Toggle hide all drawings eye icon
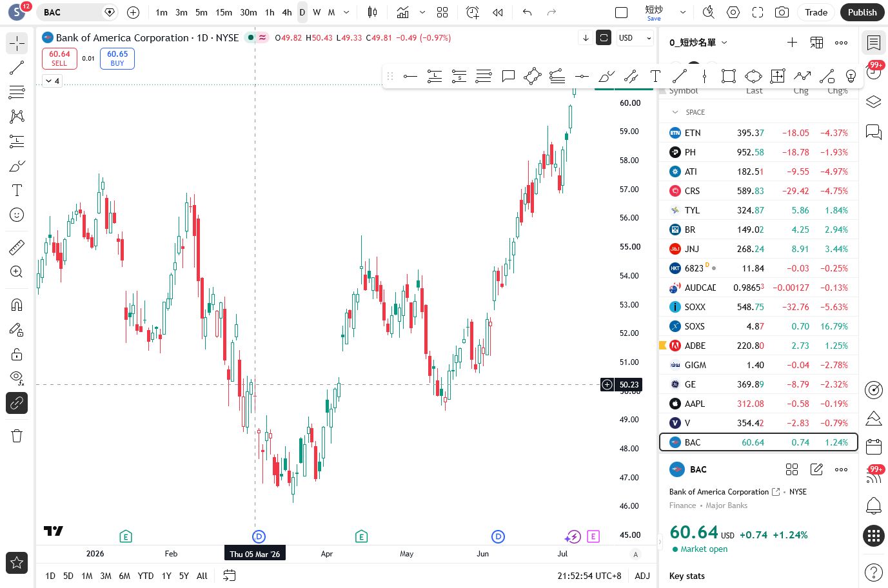 (17, 378)
